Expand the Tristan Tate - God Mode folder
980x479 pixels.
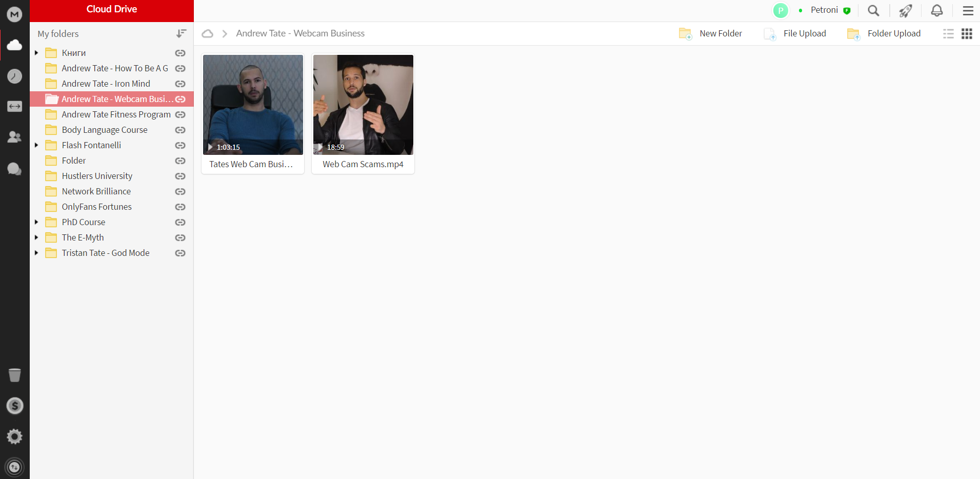point(36,253)
